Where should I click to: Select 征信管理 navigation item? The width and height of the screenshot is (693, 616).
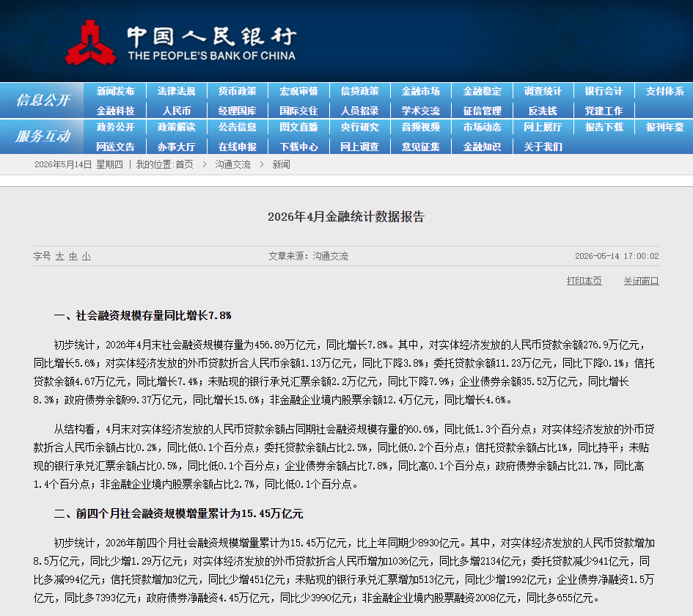(483, 111)
